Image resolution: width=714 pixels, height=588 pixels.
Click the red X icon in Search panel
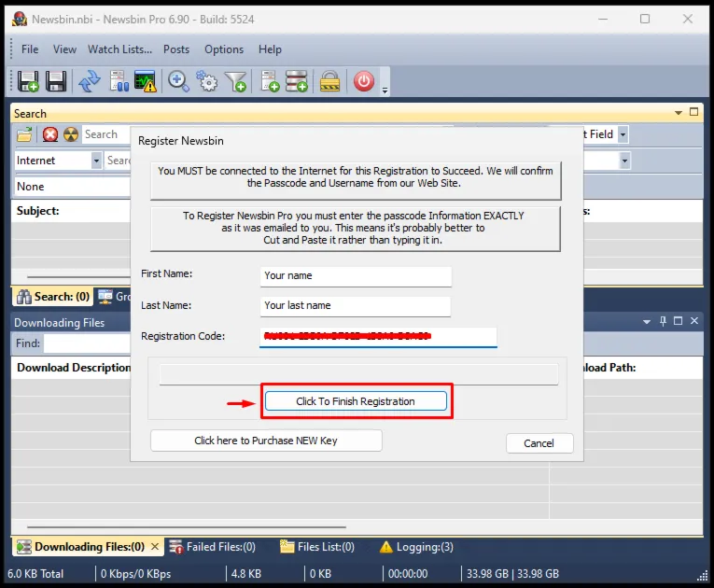tap(50, 134)
